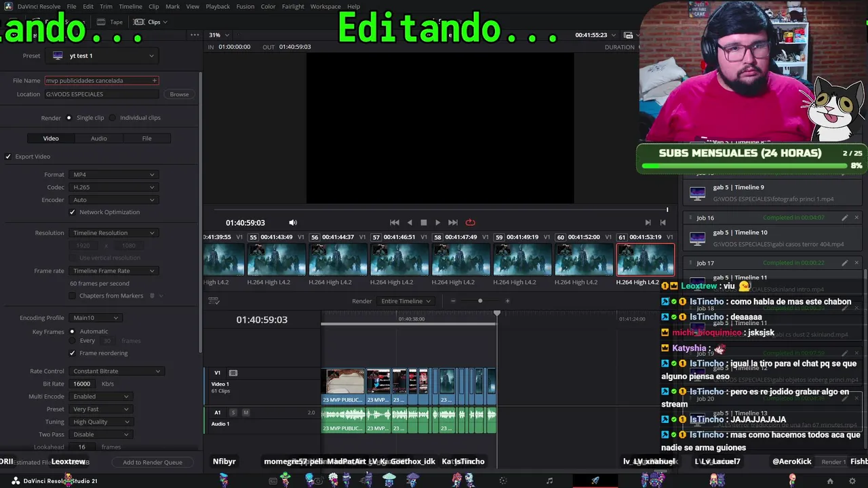Go to project manager home icon
This screenshot has width=868, height=488.
coord(829,481)
